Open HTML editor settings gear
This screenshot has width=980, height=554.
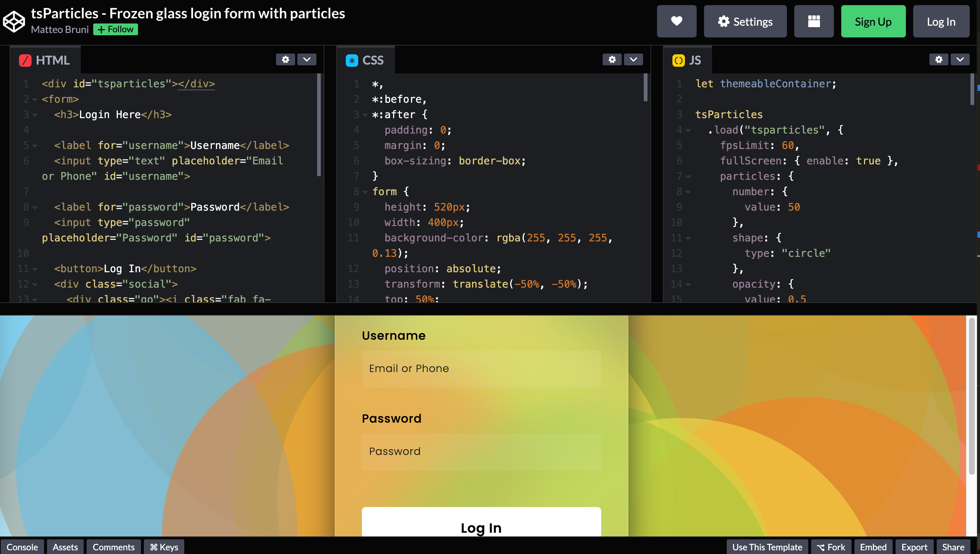click(286, 59)
